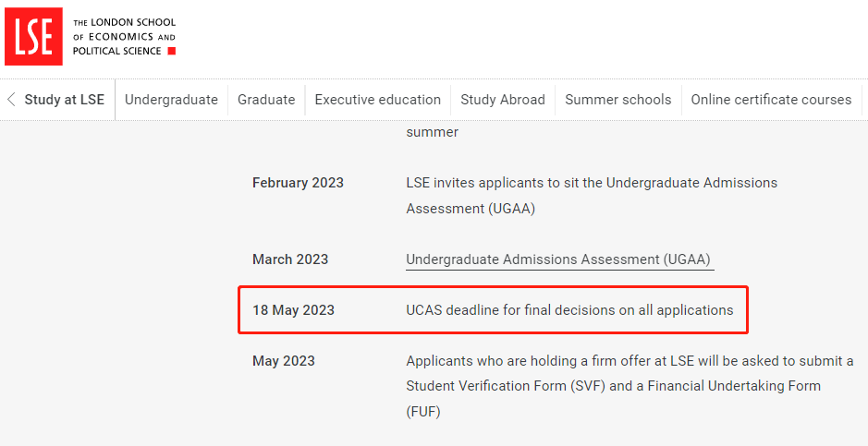Viewport: 868px width, 446px height.
Task: Click the small red square beside Political Science
Action: tap(172, 51)
